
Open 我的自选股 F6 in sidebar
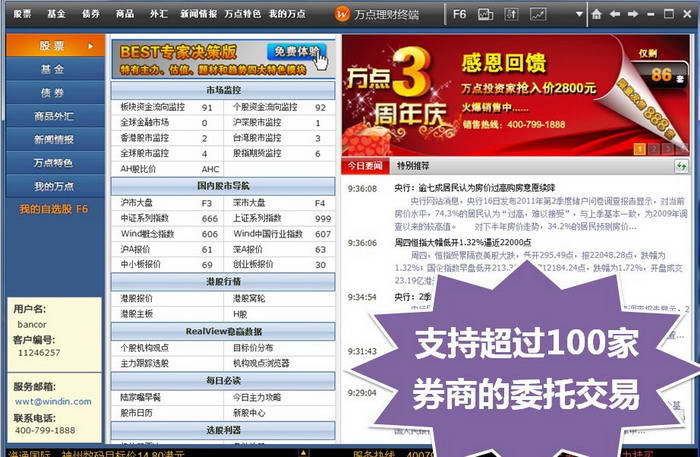(54, 209)
